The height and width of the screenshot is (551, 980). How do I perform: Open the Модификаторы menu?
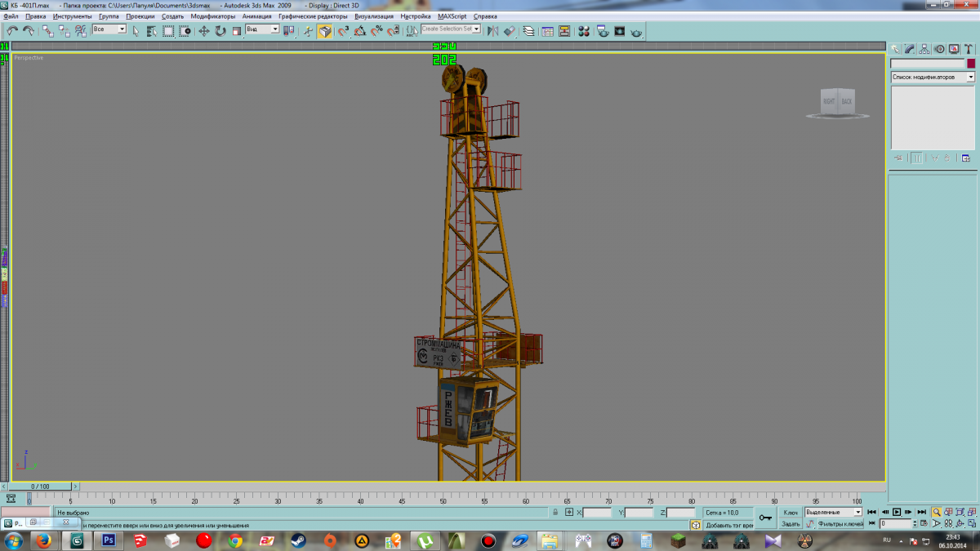(x=213, y=16)
